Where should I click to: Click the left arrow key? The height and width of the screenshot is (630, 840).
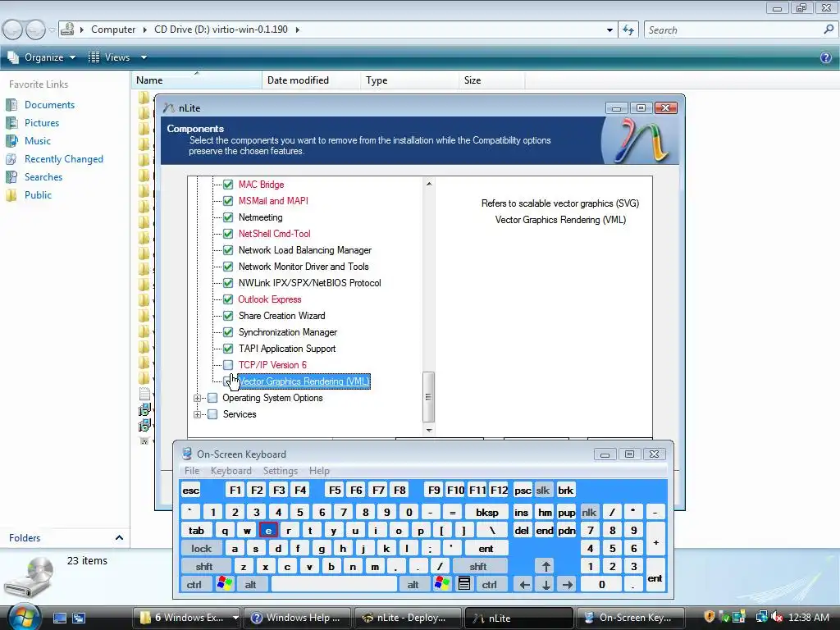(524, 584)
